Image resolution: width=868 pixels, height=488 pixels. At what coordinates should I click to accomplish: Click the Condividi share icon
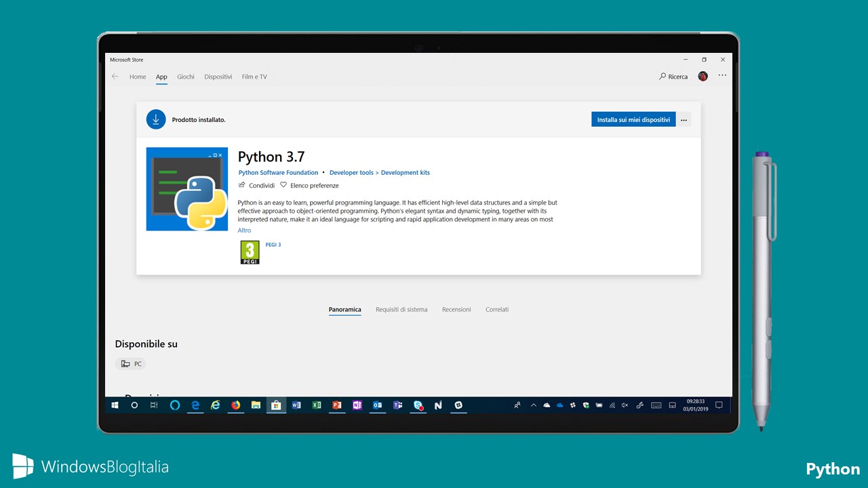(242, 185)
